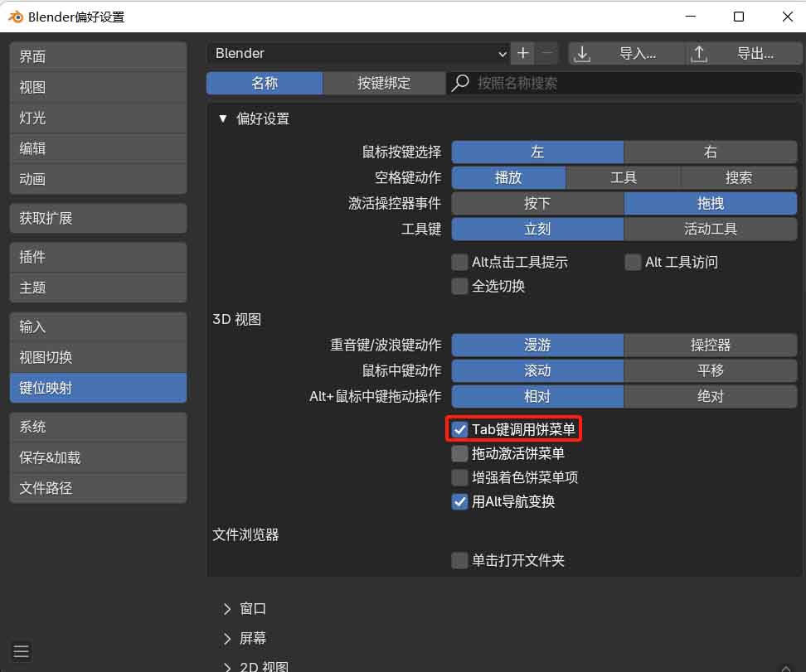The width and height of the screenshot is (806, 672).
Task: Open the hamburger menu at bottom left
Action: tap(21, 651)
